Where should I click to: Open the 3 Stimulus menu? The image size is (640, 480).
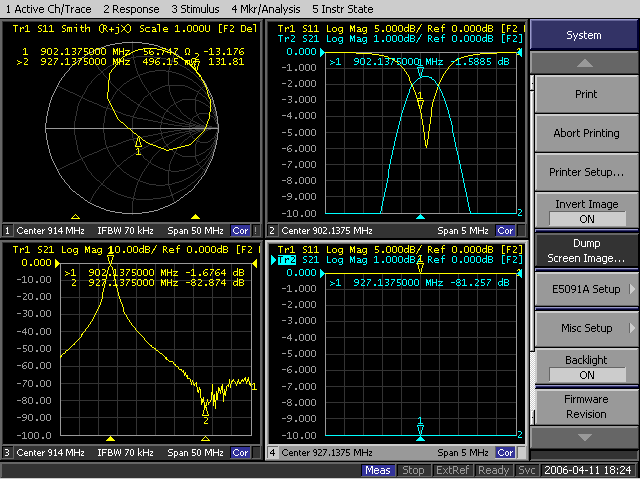point(195,9)
